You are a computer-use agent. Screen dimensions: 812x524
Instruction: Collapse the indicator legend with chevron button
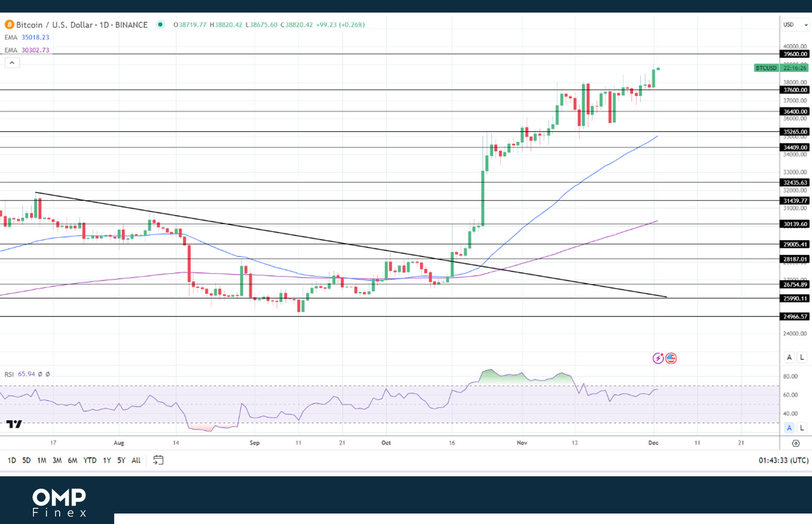click(x=12, y=62)
